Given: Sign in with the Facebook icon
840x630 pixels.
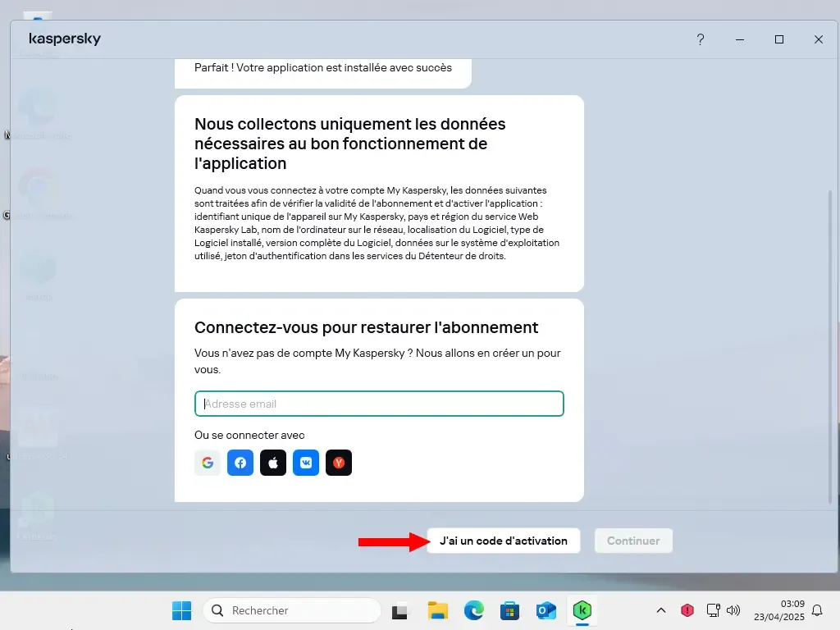Looking at the screenshot, I should tap(240, 463).
